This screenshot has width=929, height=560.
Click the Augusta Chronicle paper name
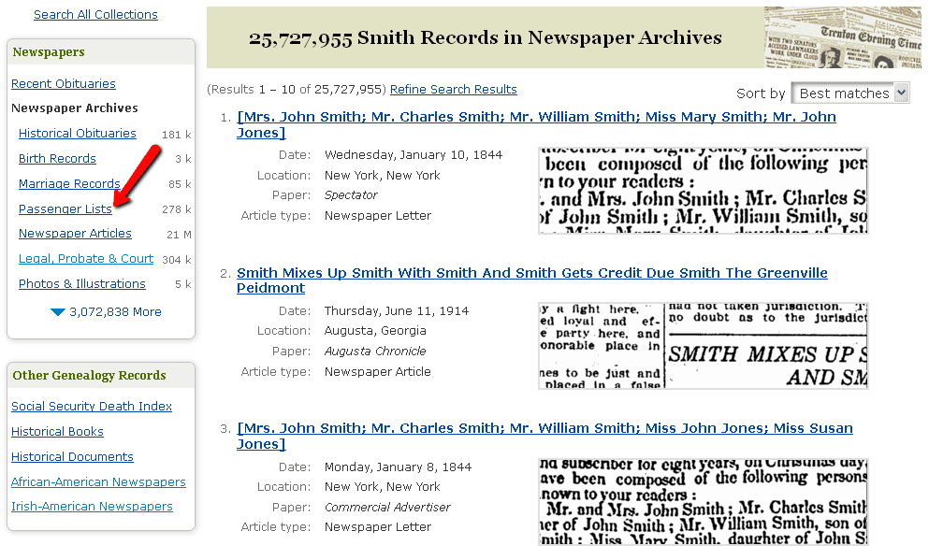[375, 351]
